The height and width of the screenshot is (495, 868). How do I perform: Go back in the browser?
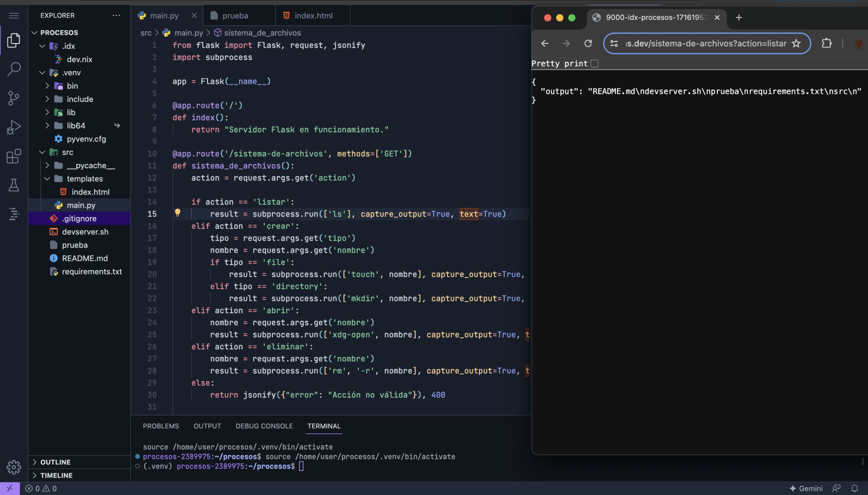[x=544, y=43]
